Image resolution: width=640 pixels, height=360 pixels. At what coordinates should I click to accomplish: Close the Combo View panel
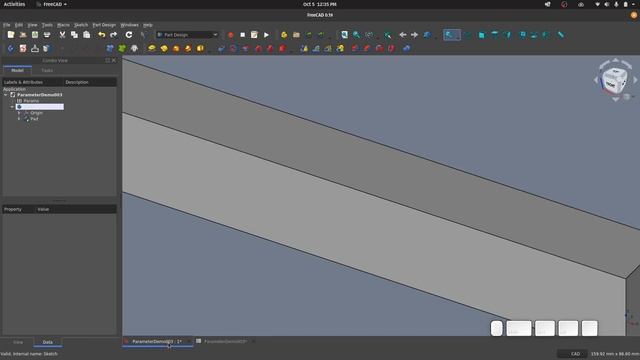point(114,60)
